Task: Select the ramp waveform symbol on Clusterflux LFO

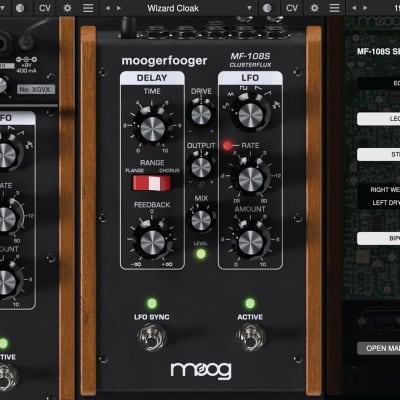Action: coord(268,94)
